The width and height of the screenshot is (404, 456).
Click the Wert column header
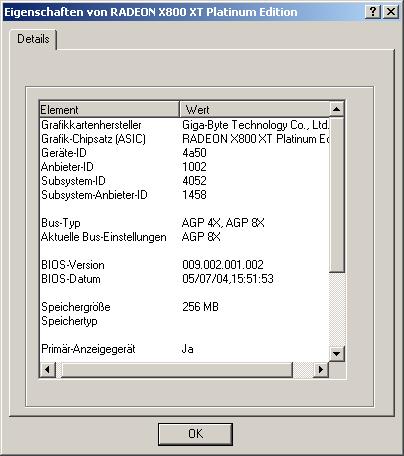point(254,109)
